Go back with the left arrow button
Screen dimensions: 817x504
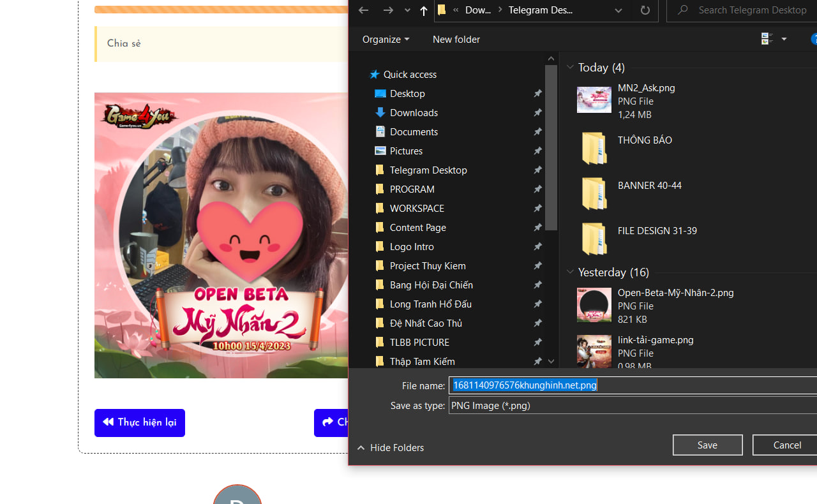click(x=363, y=10)
